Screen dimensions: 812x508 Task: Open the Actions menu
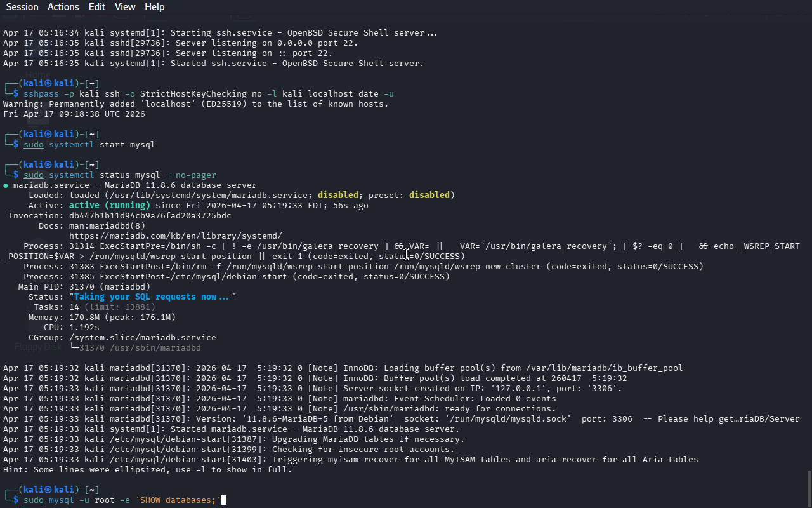pyautogui.click(x=63, y=7)
